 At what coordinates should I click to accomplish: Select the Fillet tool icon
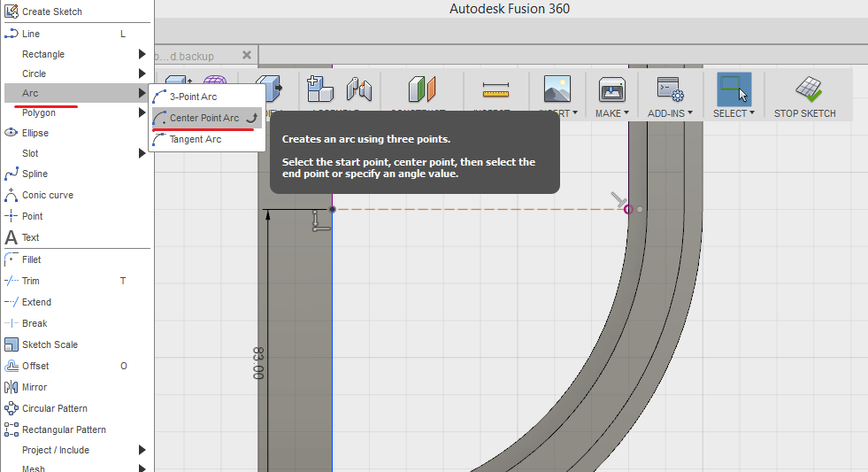click(x=12, y=259)
